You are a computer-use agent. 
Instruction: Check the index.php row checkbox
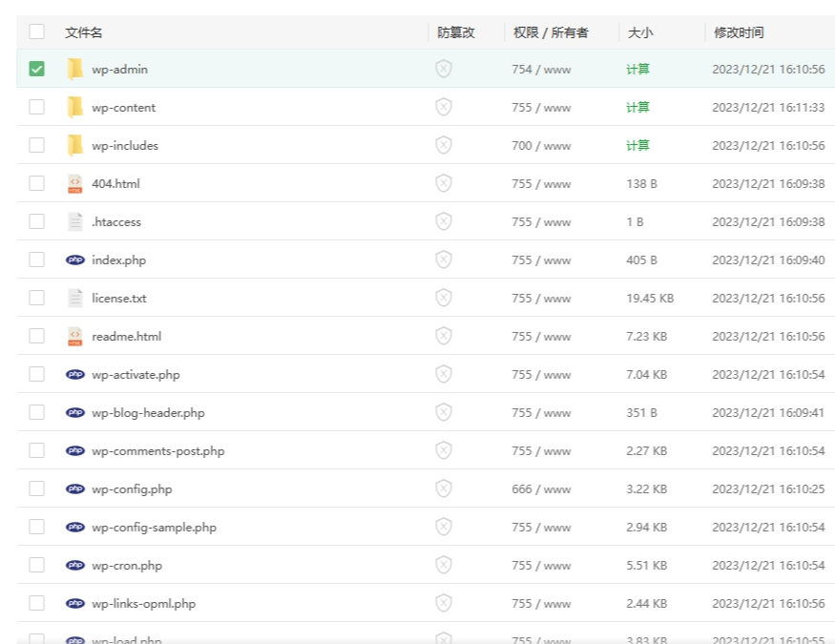pos(37,260)
